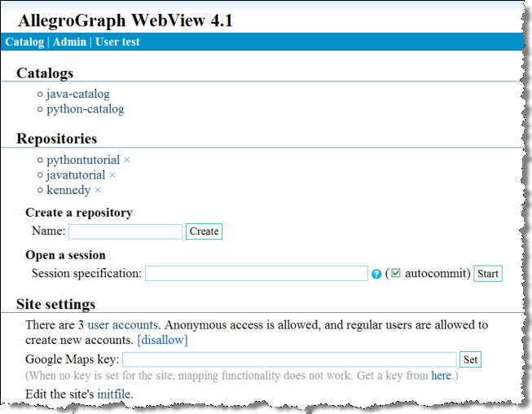
Task: Delete javatutorial repository with its × icon
Action: point(112,175)
